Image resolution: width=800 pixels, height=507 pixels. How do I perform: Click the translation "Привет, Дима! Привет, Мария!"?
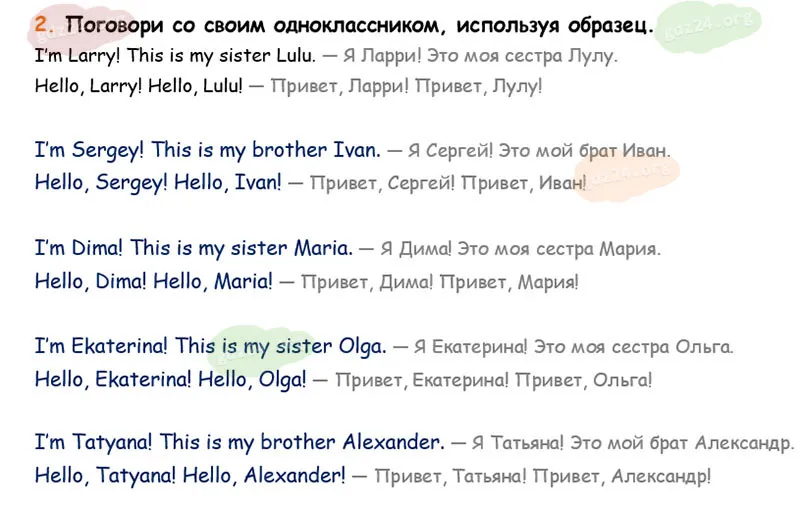click(439, 282)
